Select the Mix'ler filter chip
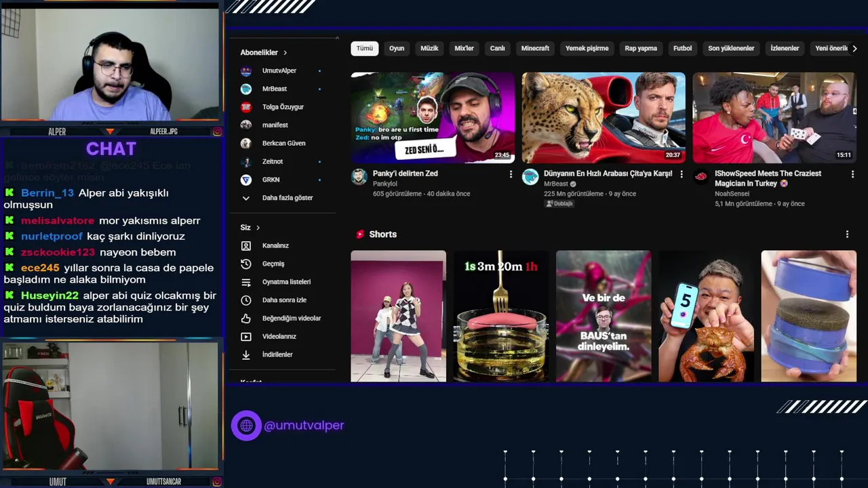The height and width of the screenshot is (488, 868). click(x=465, y=48)
